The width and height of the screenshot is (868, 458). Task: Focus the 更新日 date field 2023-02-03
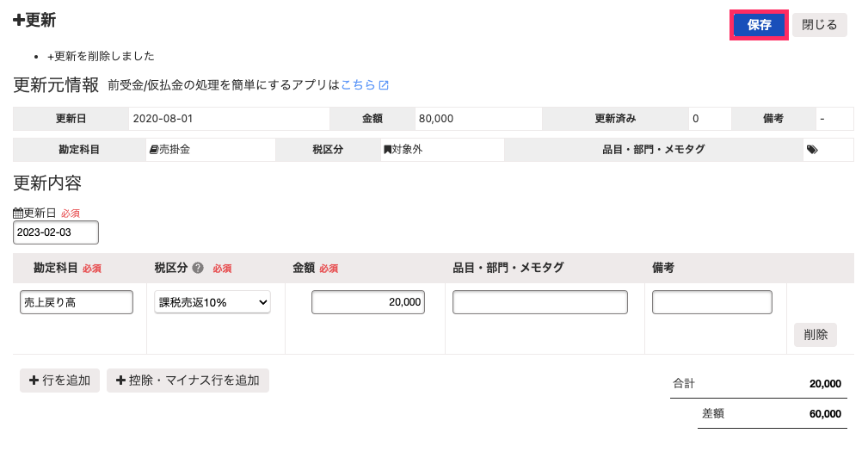[56, 232]
